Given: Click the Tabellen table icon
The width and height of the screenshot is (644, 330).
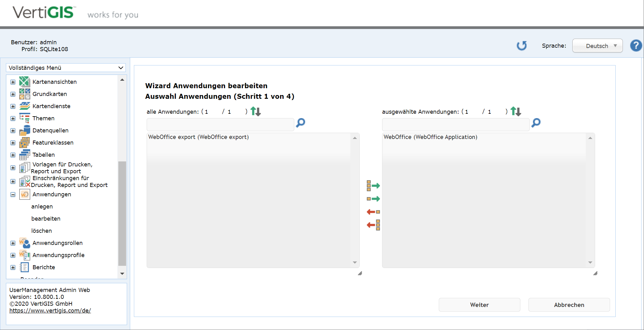Looking at the screenshot, I should click(24, 155).
